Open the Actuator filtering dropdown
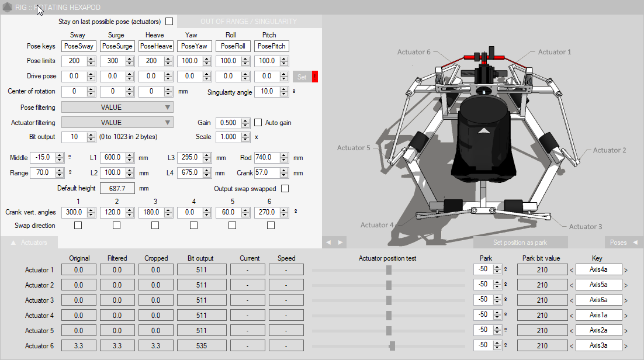The height and width of the screenshot is (360, 644). [x=117, y=123]
